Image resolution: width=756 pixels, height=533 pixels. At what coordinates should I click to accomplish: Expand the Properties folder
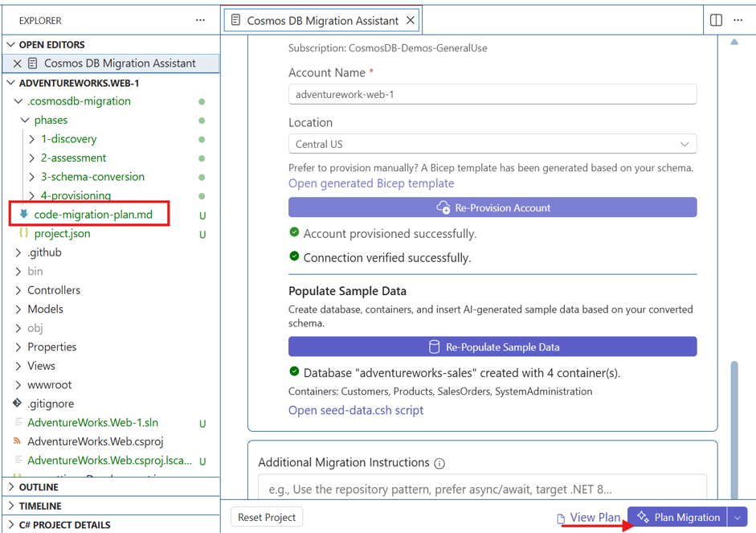(x=18, y=346)
